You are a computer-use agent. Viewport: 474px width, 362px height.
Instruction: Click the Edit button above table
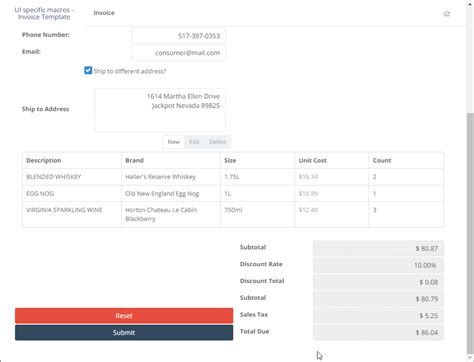(x=194, y=142)
